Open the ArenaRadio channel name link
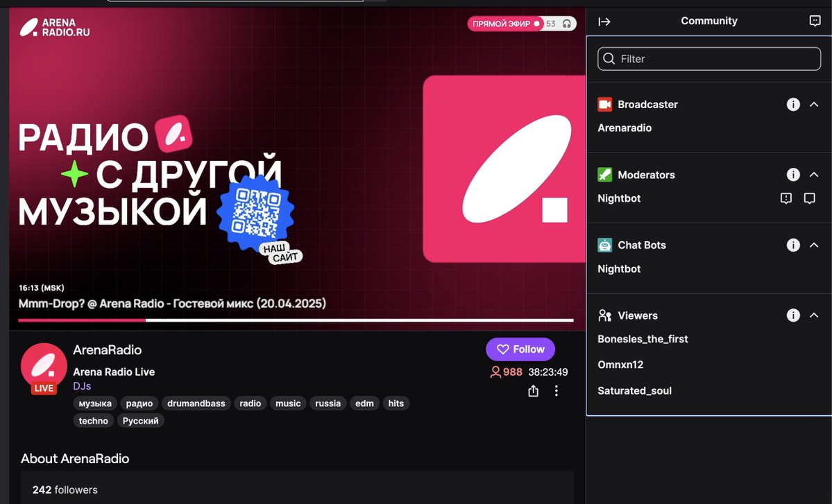This screenshot has height=504, width=832. coord(107,350)
